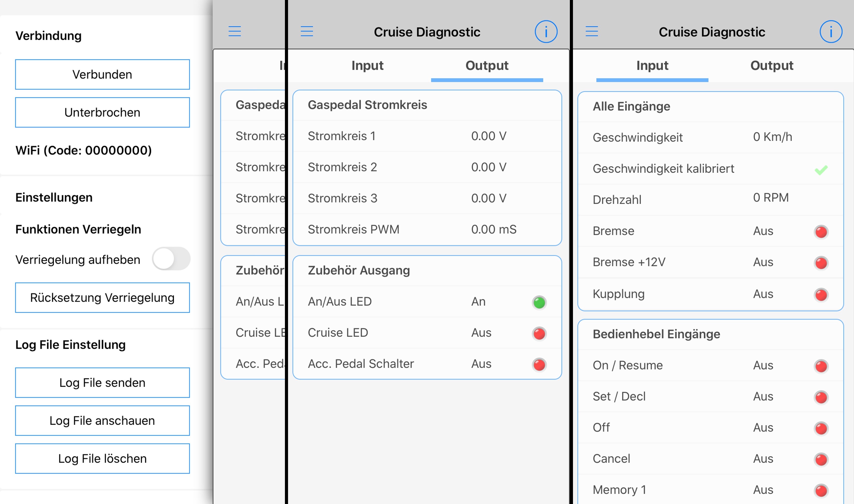Tap info icon on middle Cruise Diagnostic screen
The height and width of the screenshot is (504, 854).
pos(545,32)
